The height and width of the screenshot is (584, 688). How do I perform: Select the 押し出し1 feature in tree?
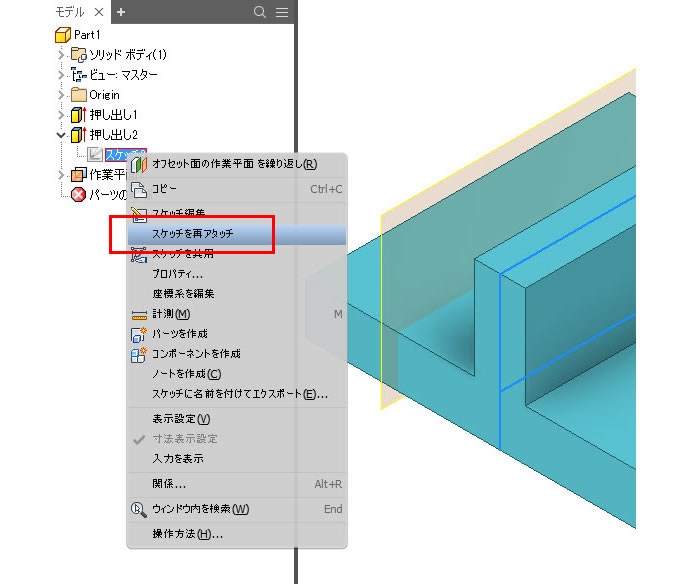coord(113,115)
